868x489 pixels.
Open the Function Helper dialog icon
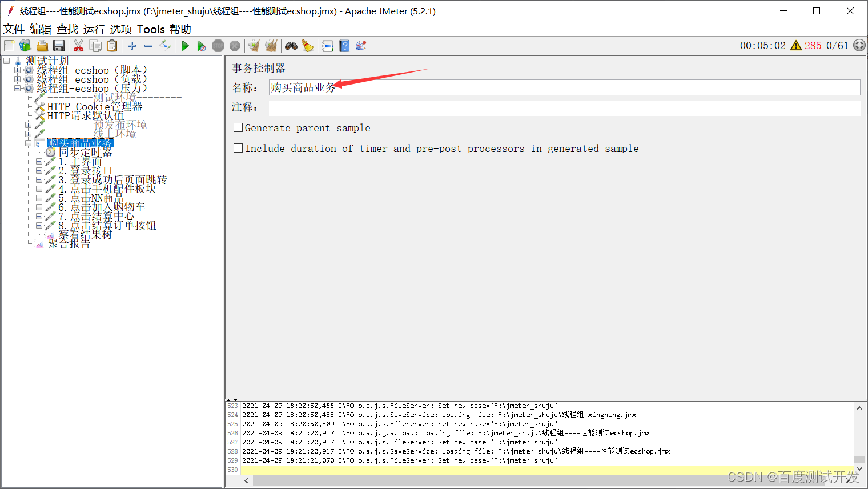point(327,46)
